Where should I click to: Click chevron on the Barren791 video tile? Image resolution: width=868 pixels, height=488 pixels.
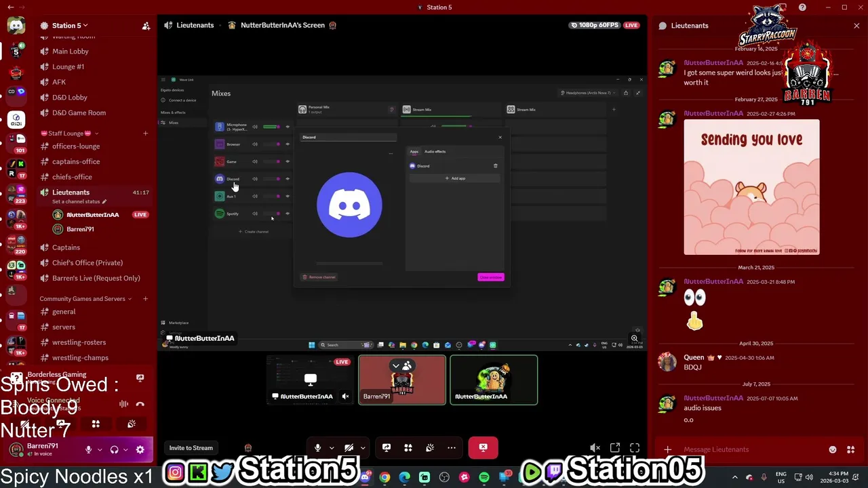(x=396, y=366)
